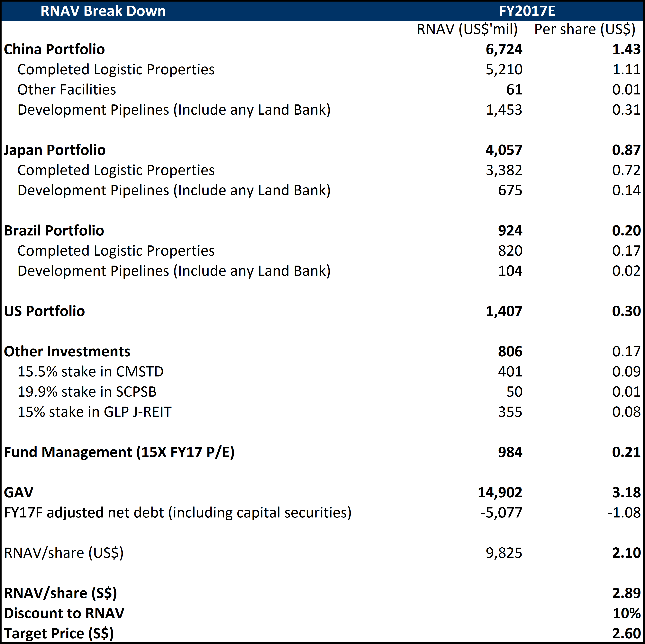The height and width of the screenshot is (644, 645).
Task: Select per share value 0.31
Action: pos(626,110)
